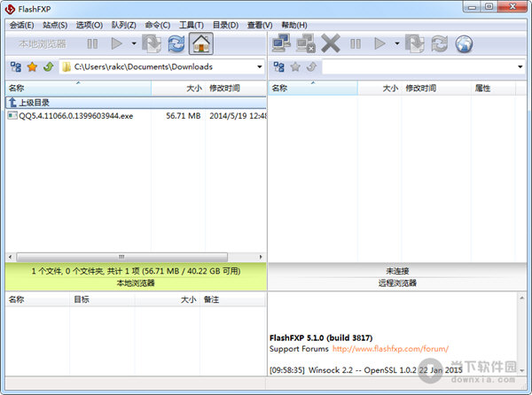This screenshot has height=395, width=532.
Task: Sort remote files by 大小 column
Action: pyautogui.click(x=379, y=88)
